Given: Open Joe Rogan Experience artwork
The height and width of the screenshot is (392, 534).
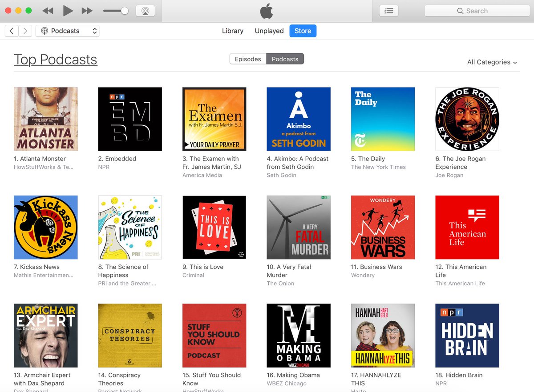Looking at the screenshot, I should [467, 119].
